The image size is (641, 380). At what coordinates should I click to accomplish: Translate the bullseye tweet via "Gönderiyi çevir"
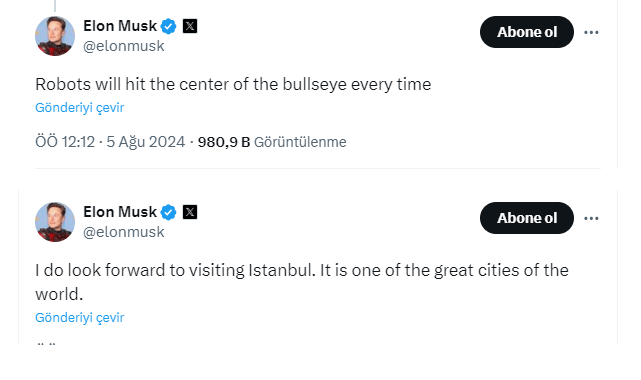pyautogui.click(x=79, y=107)
